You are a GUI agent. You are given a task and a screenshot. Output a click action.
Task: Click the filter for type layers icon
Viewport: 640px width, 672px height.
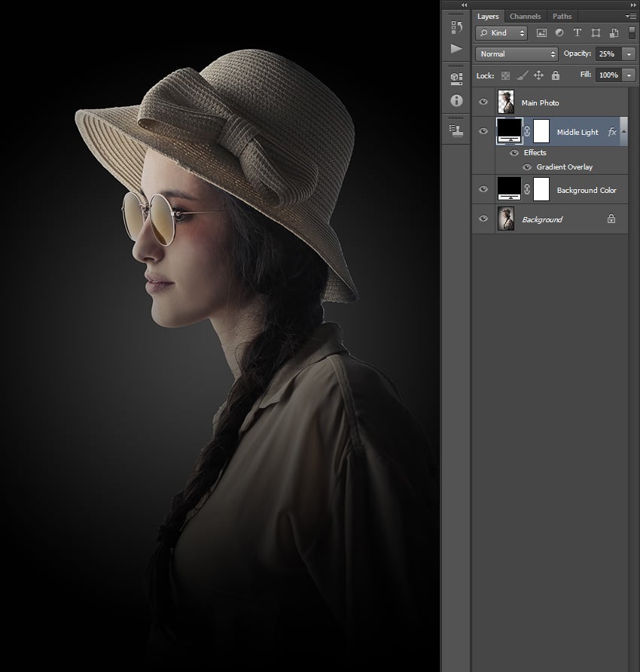tap(578, 33)
